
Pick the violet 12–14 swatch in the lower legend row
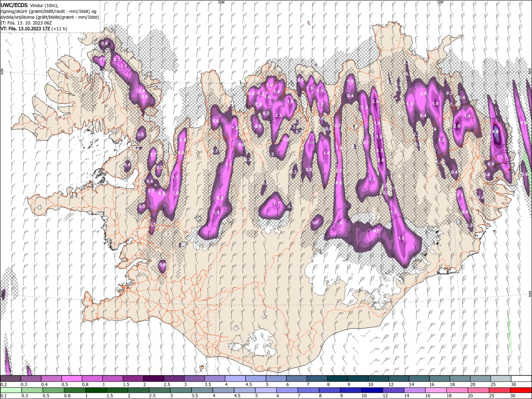[x=393, y=390]
